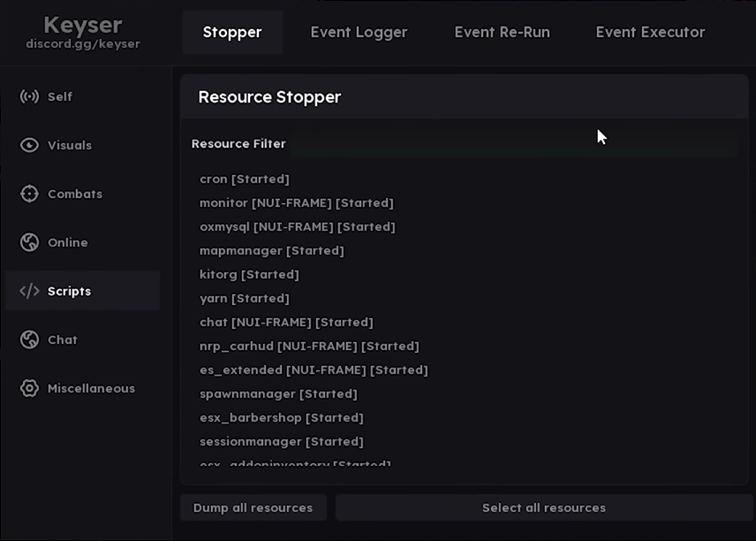Viewport: 756px width, 541px height.
Task: Click the Miscellaneous gear icon
Action: point(29,388)
